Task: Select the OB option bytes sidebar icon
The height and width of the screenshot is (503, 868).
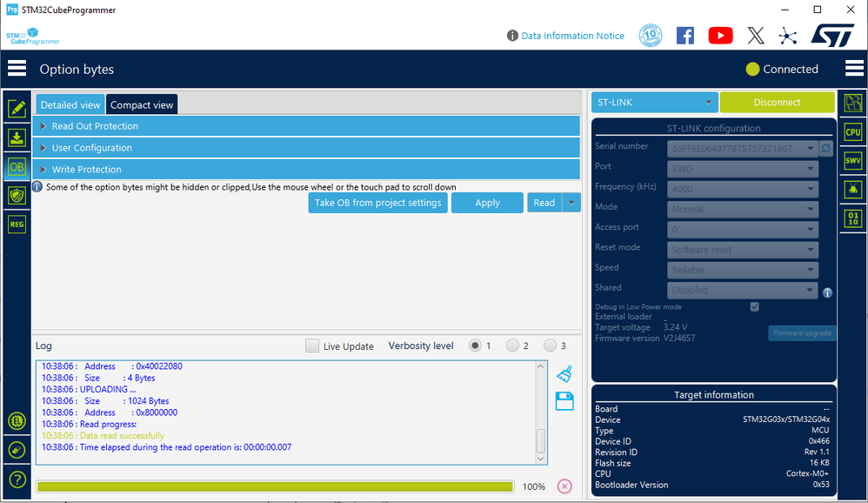Action: pos(17,167)
